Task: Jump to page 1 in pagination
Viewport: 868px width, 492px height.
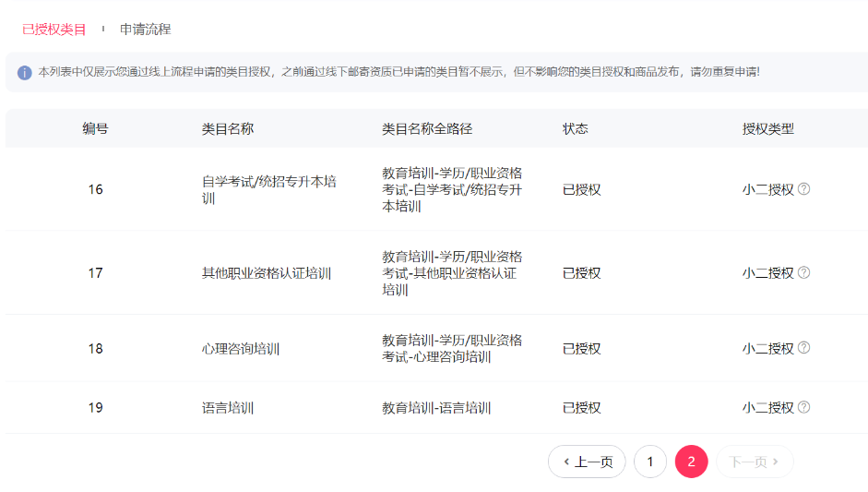Action: (650, 462)
